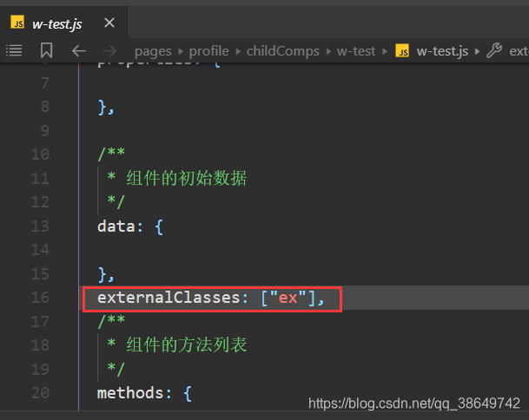529x420 pixels.
Task: Click line number 13 in gutter
Action: (40, 226)
